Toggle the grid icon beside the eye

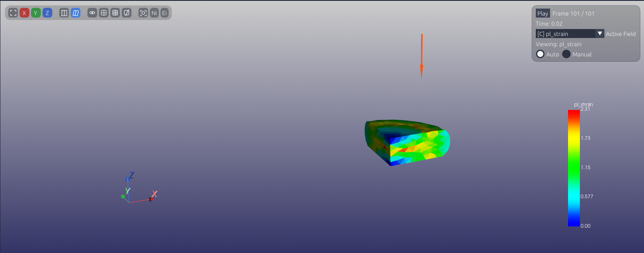(104, 13)
